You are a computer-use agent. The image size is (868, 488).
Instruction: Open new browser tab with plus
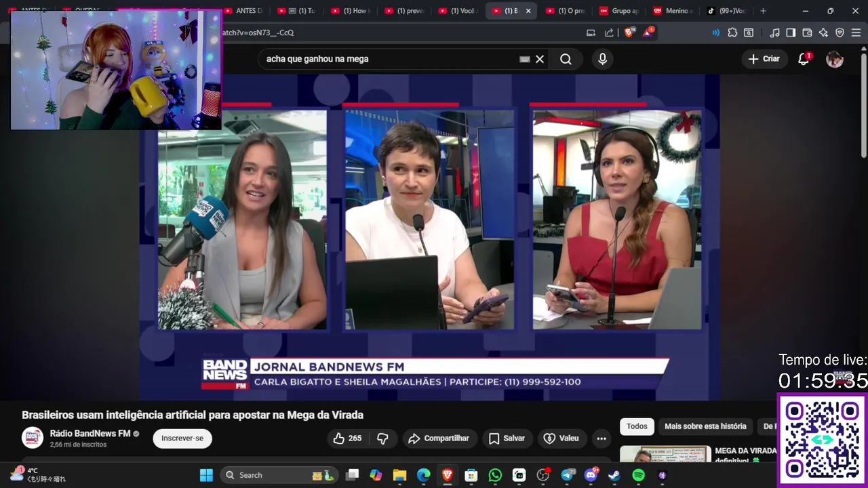763,11
